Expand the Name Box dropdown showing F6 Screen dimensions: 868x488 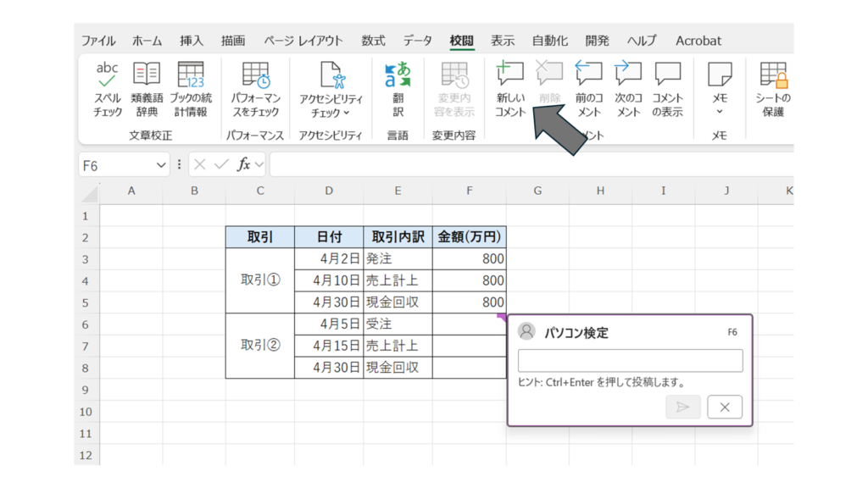point(161,165)
